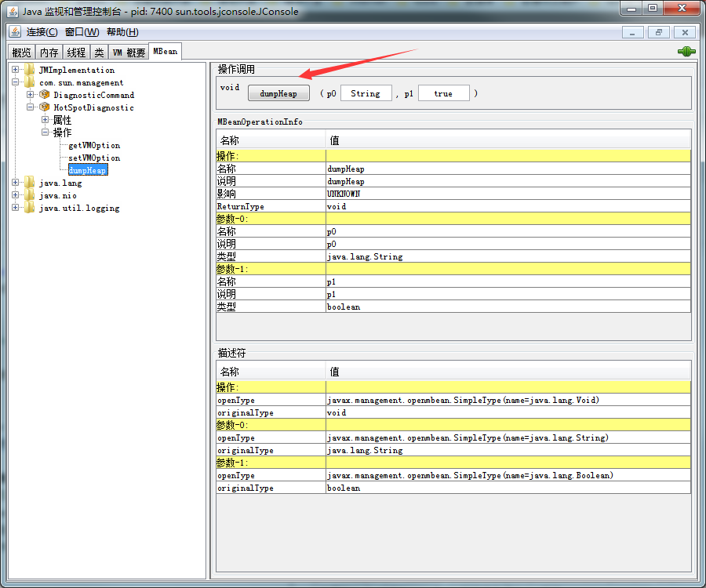Image resolution: width=706 pixels, height=588 pixels.
Task: Select the 属性 tree label
Action: point(62,120)
